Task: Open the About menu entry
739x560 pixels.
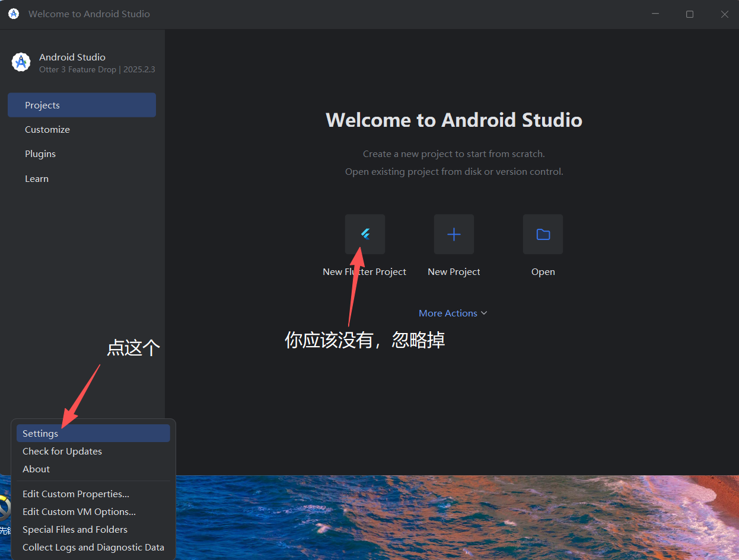Action: coord(93,469)
